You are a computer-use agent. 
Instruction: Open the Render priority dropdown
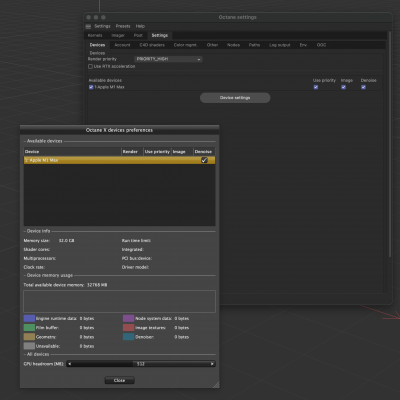(x=168, y=59)
